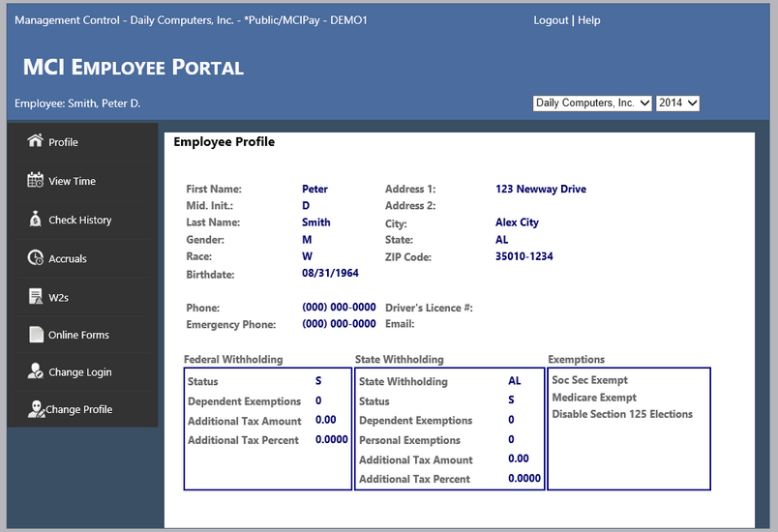This screenshot has height=532, width=778.
Task: Expand the 2014 year dropdown
Action: [x=677, y=103]
